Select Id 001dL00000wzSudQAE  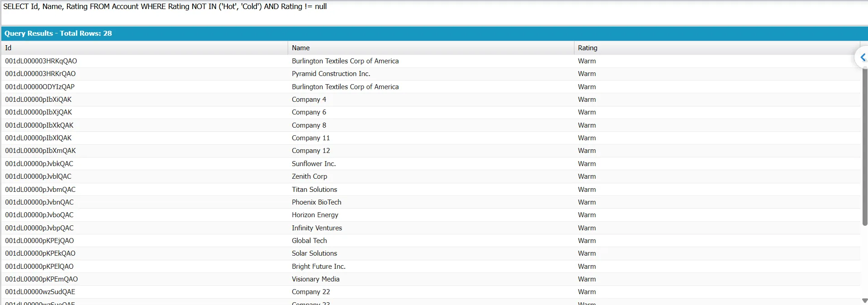pyautogui.click(x=40, y=292)
